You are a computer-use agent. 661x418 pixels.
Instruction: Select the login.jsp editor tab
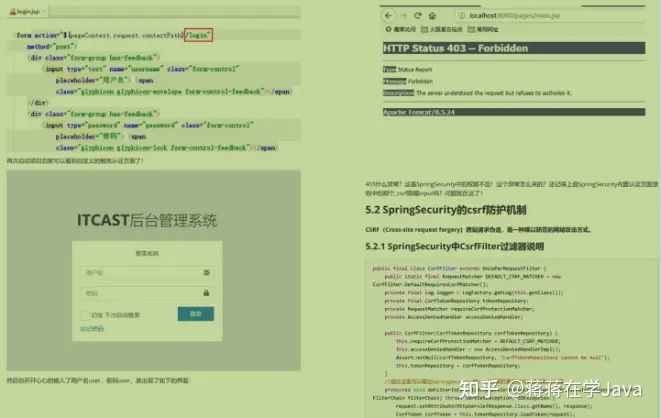27,12
